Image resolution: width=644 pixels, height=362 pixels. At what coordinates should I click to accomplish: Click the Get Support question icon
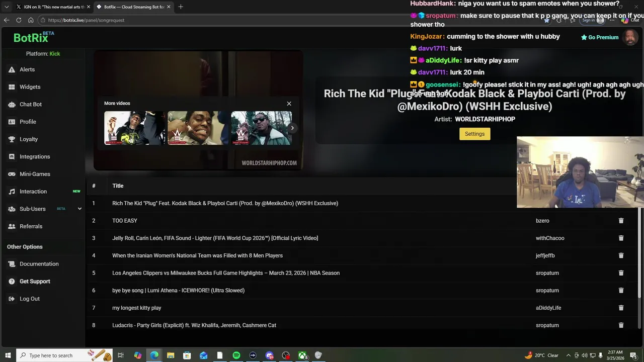[12, 282]
